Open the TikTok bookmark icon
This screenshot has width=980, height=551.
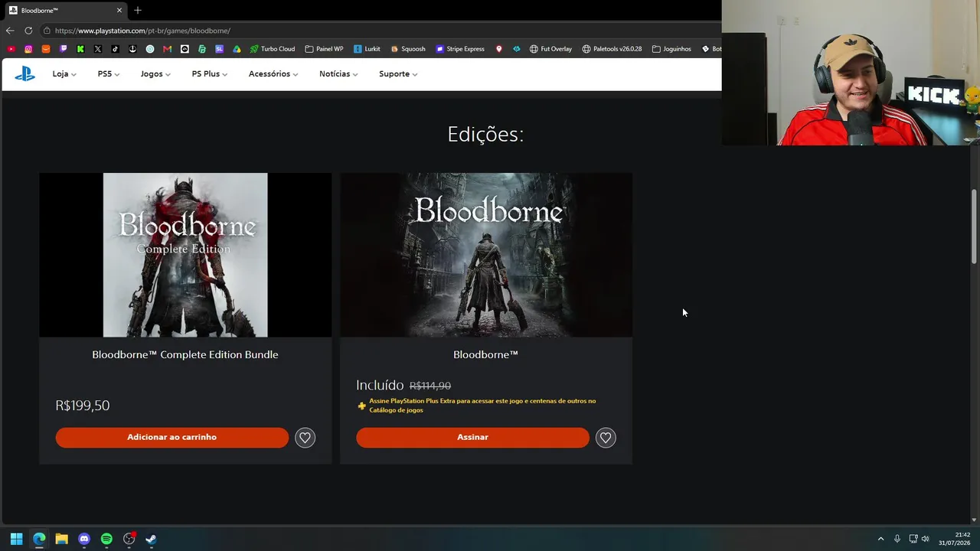coord(115,49)
